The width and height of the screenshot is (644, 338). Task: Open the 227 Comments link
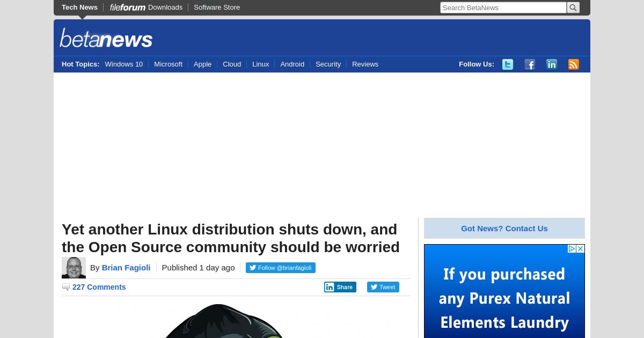(99, 287)
